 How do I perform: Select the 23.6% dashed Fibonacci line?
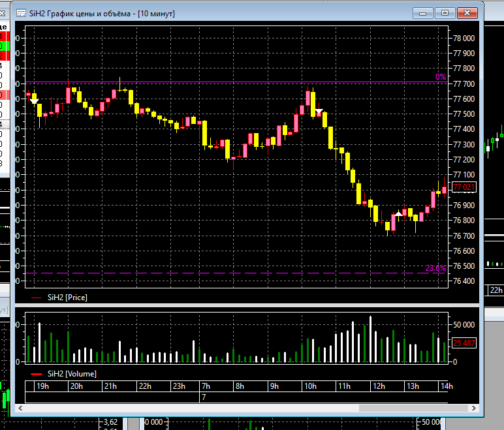tap(236, 273)
